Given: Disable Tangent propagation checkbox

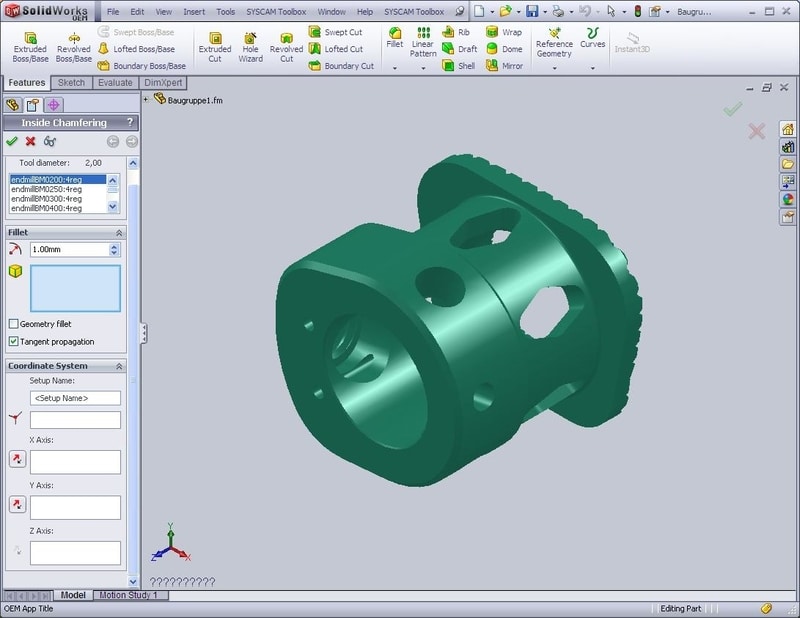Looking at the screenshot, I should [x=14, y=341].
